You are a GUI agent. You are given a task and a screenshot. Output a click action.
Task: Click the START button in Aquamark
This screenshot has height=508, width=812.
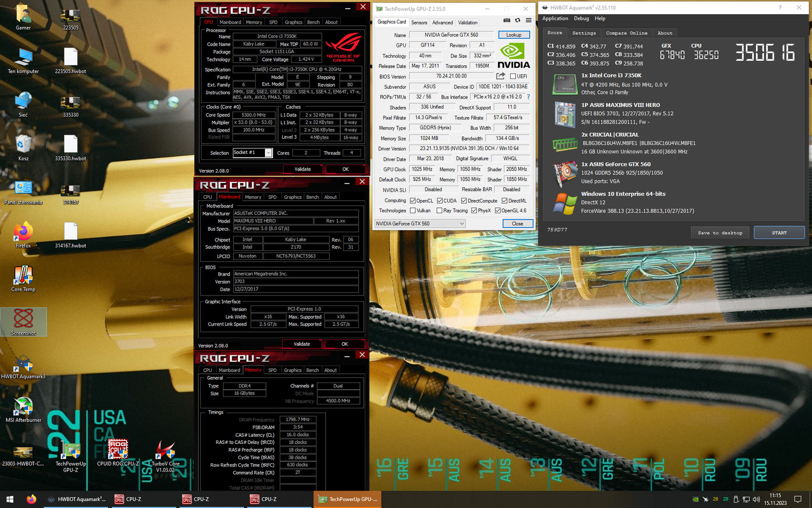coord(779,233)
